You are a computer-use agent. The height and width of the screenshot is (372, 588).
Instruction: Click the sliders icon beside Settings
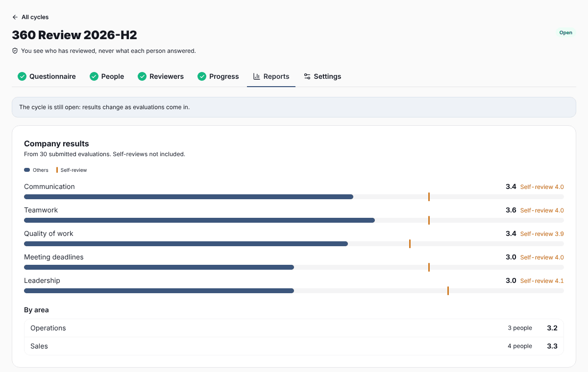pos(307,76)
